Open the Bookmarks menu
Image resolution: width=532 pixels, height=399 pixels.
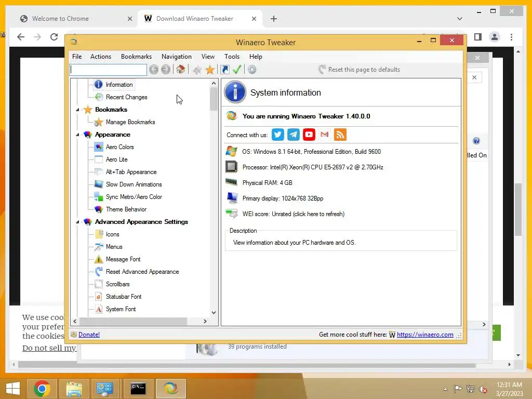click(136, 57)
